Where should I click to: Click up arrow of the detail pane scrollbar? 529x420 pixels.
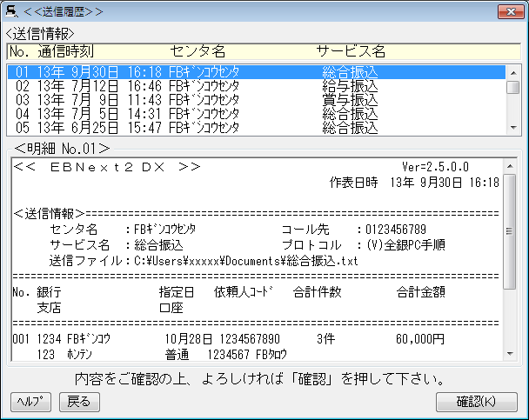[510, 166]
